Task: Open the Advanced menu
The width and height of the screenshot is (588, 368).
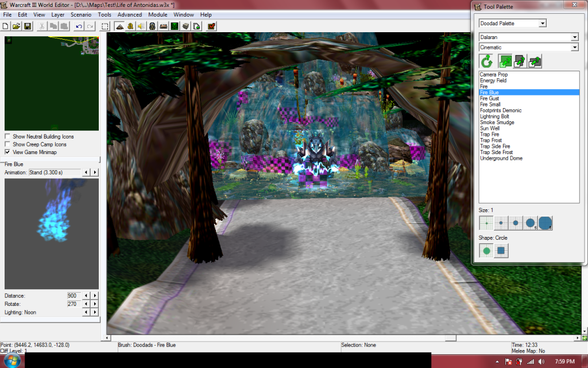Action: (130, 14)
